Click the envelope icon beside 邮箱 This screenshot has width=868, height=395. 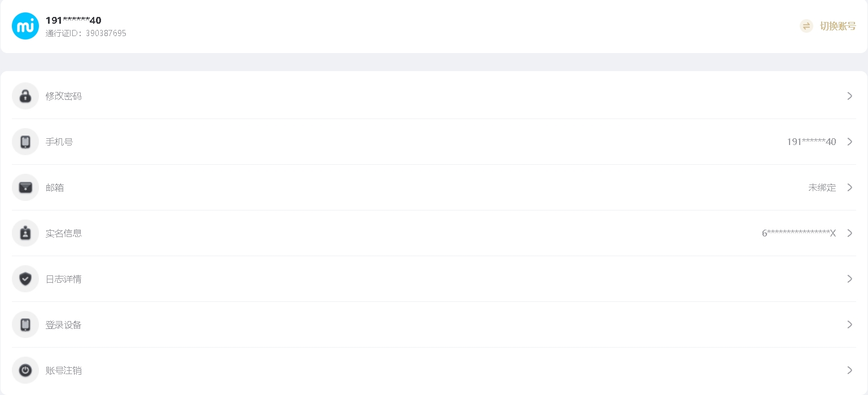click(x=25, y=187)
